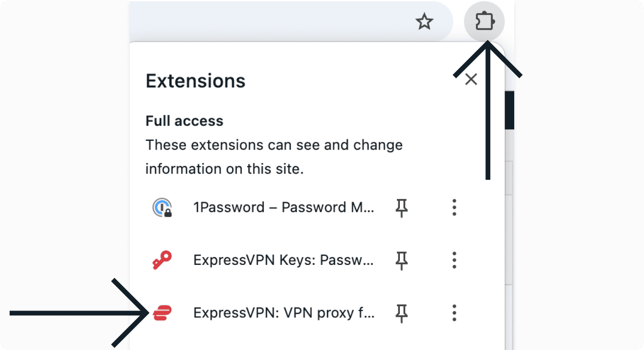Image resolution: width=644 pixels, height=350 pixels.
Task: Pin the 1Password extension to toolbar
Action: [401, 208]
